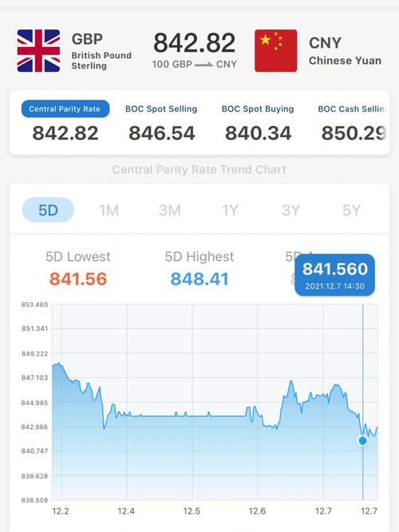Switch to 3M chart range

(169, 211)
